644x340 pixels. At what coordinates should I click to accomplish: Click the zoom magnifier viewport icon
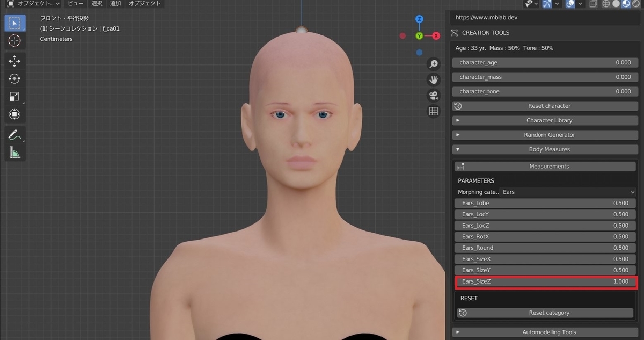[434, 64]
